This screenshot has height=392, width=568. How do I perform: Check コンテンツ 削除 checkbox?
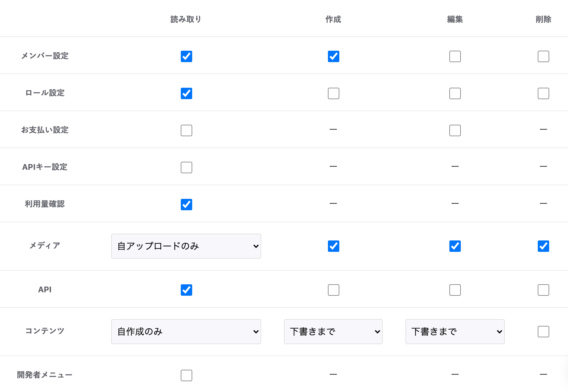coord(543,332)
